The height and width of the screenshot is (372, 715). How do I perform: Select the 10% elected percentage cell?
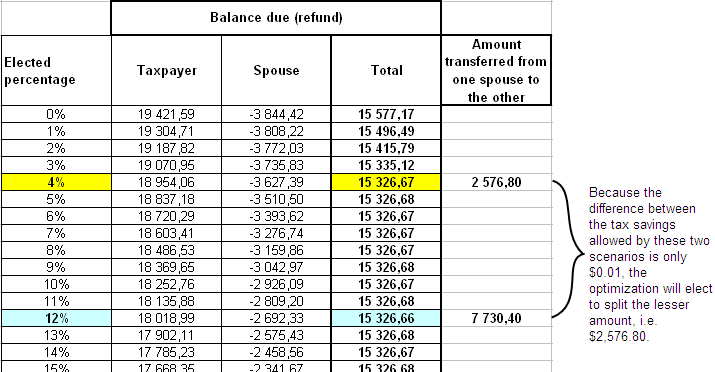tap(56, 284)
